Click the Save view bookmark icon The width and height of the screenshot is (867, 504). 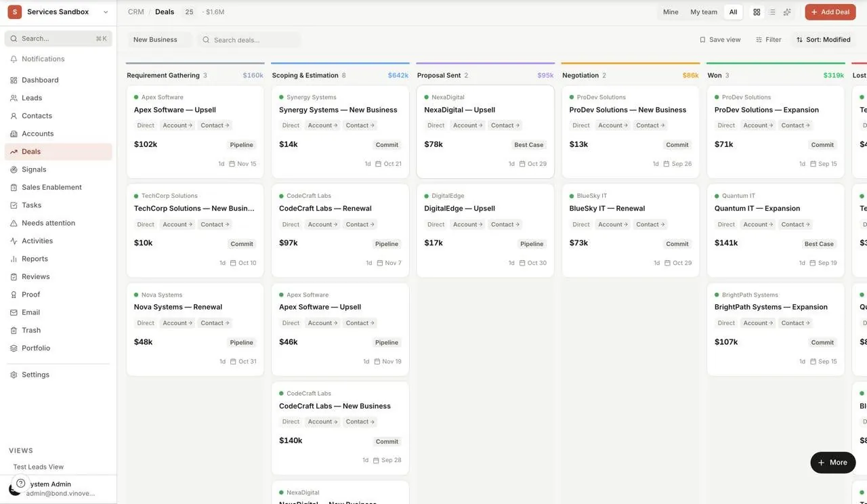coord(702,40)
